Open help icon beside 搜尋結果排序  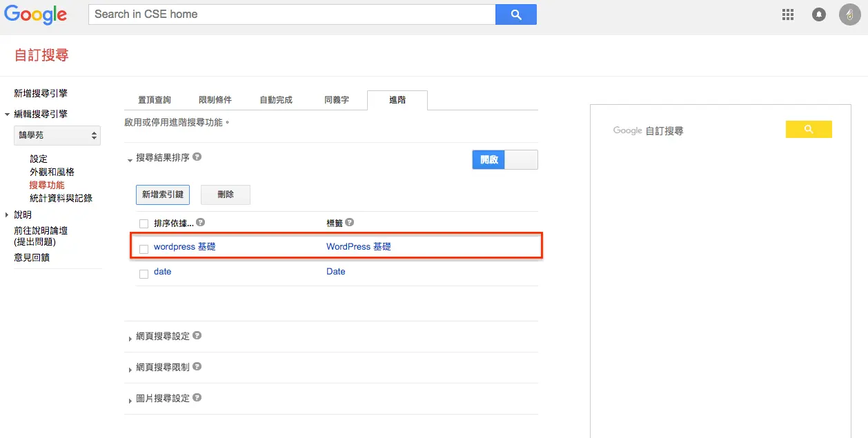[x=197, y=157]
